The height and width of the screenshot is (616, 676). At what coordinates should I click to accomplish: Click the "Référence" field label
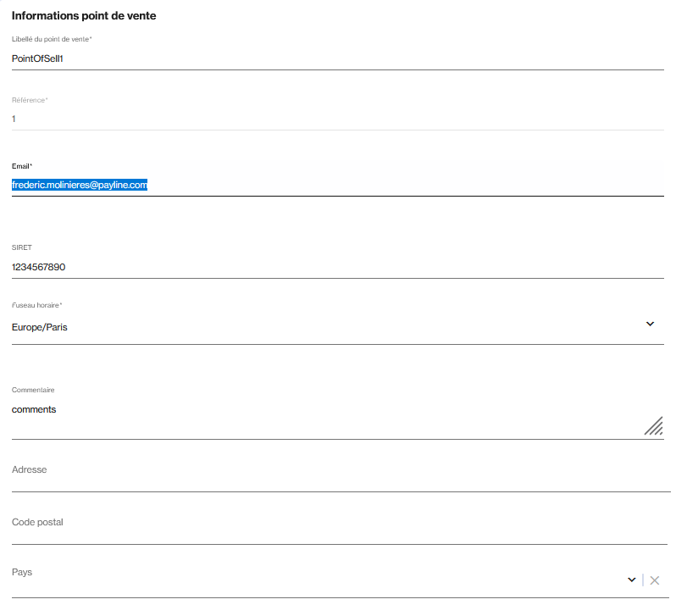29,100
